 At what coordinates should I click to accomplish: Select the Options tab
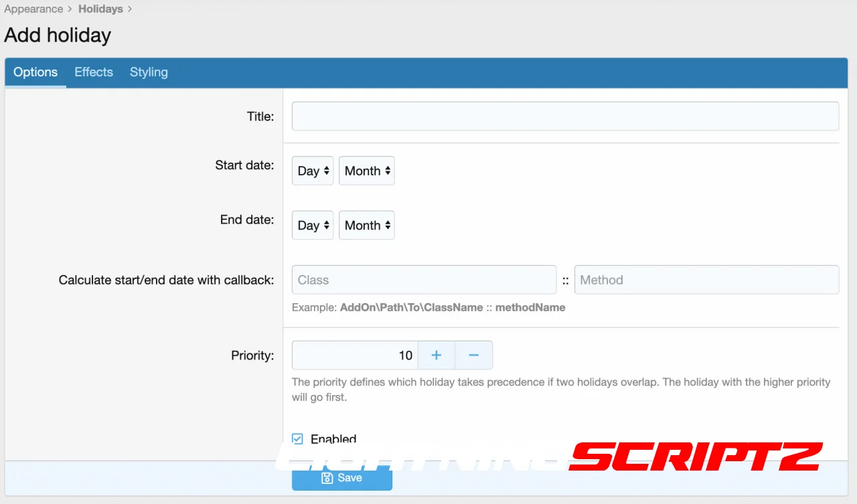tap(35, 72)
